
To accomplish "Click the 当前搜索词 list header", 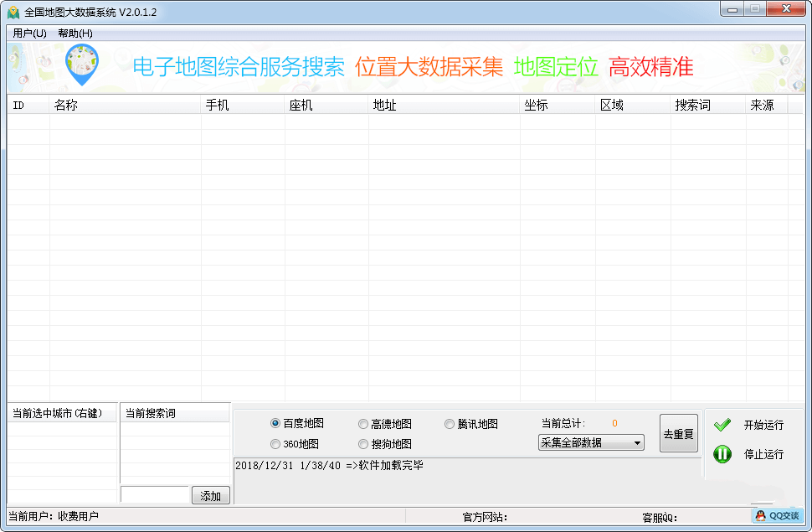I will tap(175, 413).
